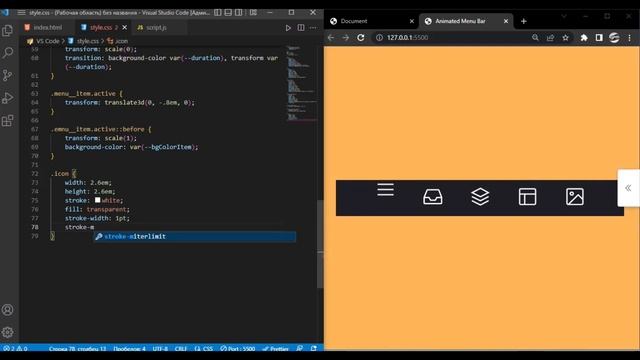Click the feedback icon in status bar
The width and height of the screenshot is (640, 360).
click(x=300, y=349)
